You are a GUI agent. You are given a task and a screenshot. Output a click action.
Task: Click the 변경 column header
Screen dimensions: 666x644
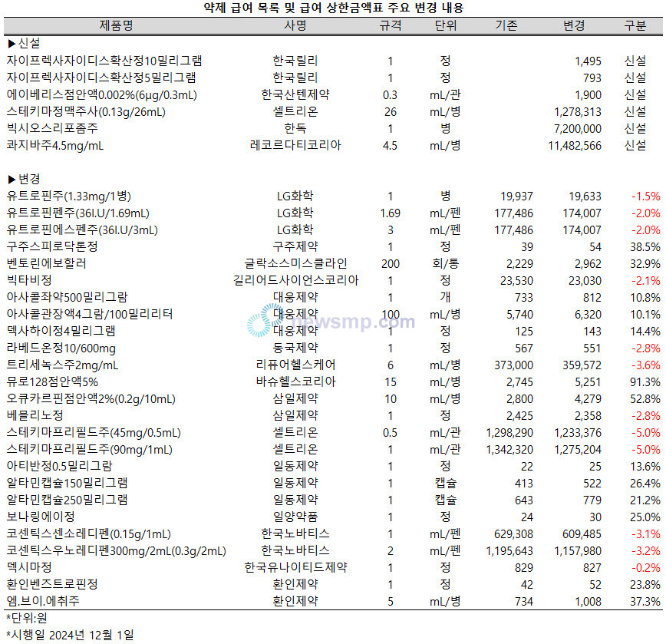click(x=574, y=25)
